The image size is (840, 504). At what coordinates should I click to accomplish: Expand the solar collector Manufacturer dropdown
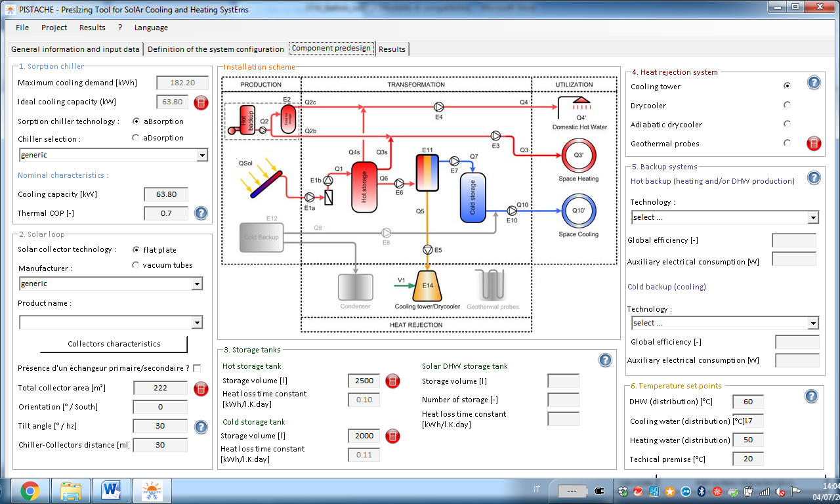pyautogui.click(x=196, y=284)
